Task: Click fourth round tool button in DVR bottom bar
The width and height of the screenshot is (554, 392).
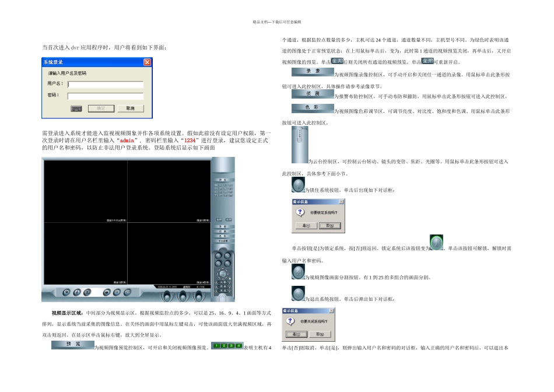Action: (107, 292)
